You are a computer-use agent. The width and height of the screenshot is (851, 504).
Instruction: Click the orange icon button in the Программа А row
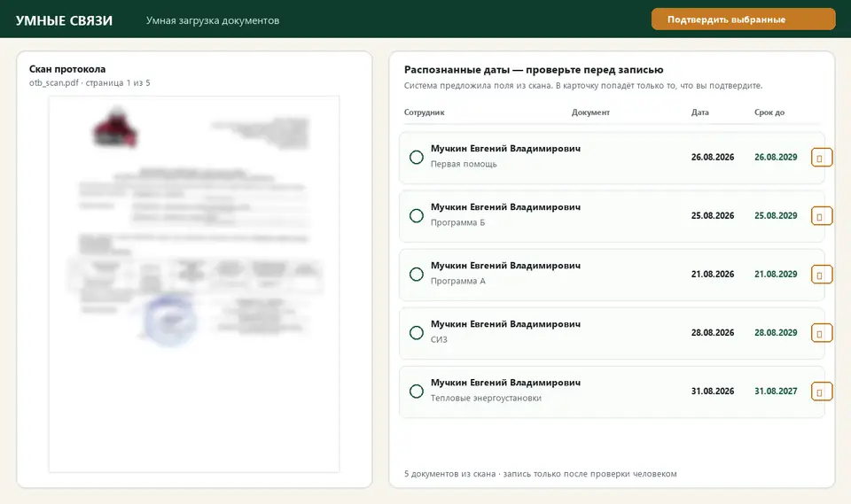pyautogui.click(x=821, y=275)
